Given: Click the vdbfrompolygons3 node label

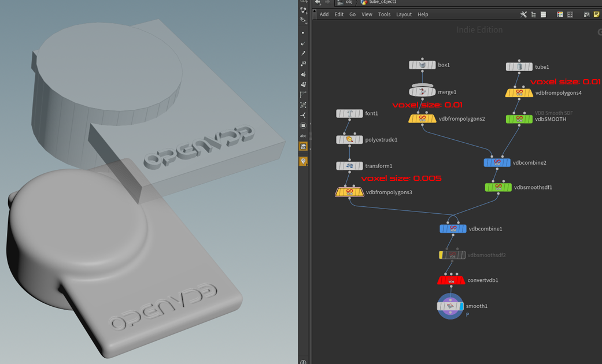Looking at the screenshot, I should (389, 192).
